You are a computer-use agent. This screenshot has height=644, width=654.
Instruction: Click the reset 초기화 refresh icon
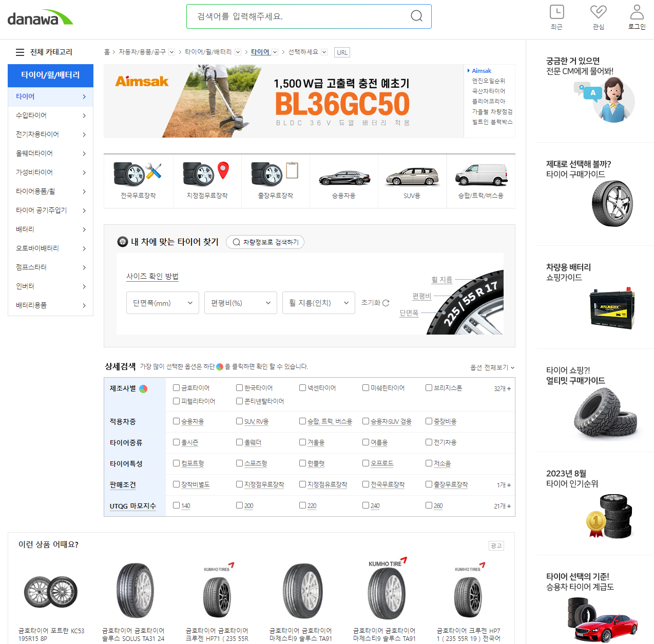pyautogui.click(x=386, y=303)
